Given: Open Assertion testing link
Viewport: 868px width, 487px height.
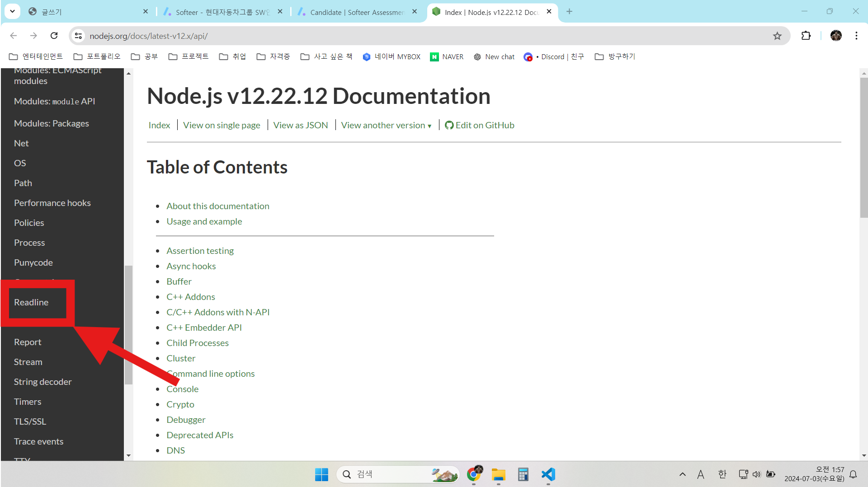Looking at the screenshot, I should point(200,251).
